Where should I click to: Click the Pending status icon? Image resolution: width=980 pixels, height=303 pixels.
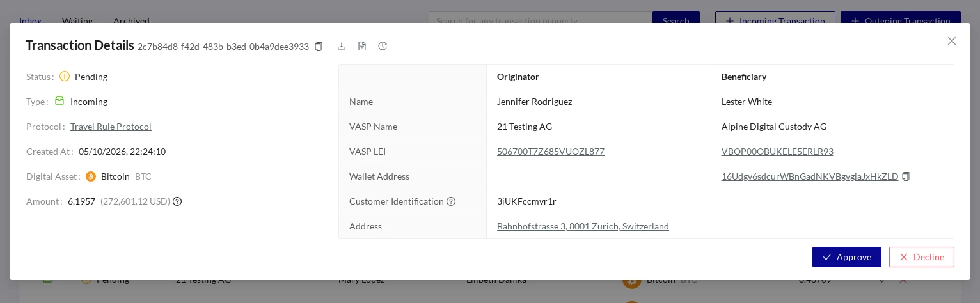pos(65,76)
